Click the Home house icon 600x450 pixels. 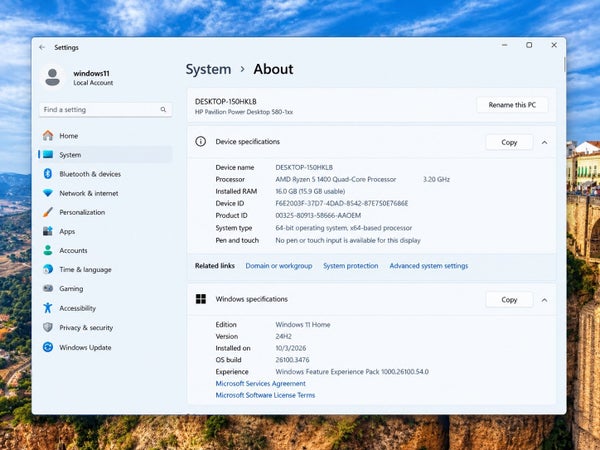point(48,135)
